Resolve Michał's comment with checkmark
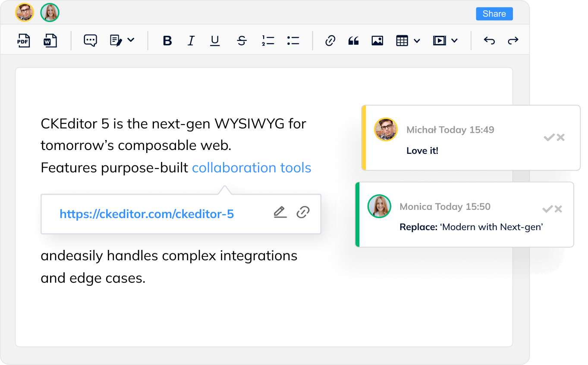 coord(549,137)
